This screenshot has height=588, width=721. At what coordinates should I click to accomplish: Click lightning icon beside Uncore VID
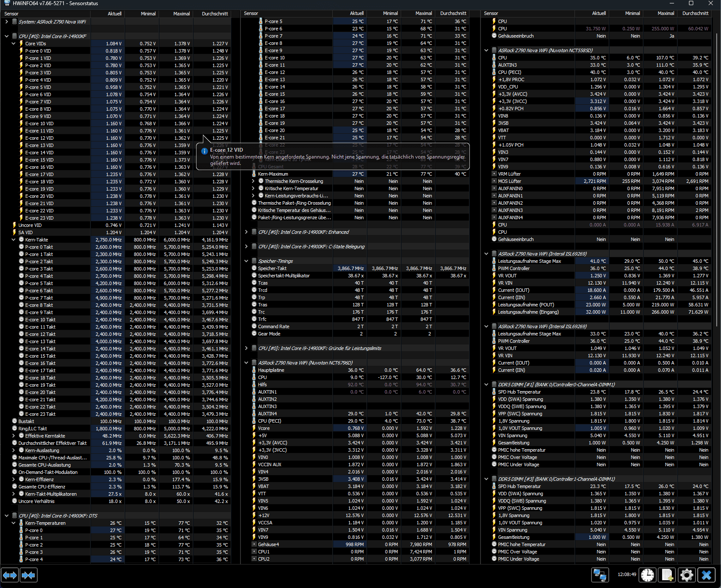[14, 225]
